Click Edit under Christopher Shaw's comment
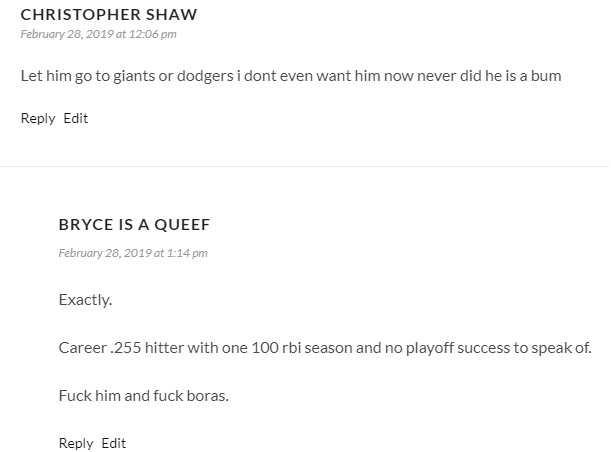The height and width of the screenshot is (452, 611). click(x=76, y=118)
